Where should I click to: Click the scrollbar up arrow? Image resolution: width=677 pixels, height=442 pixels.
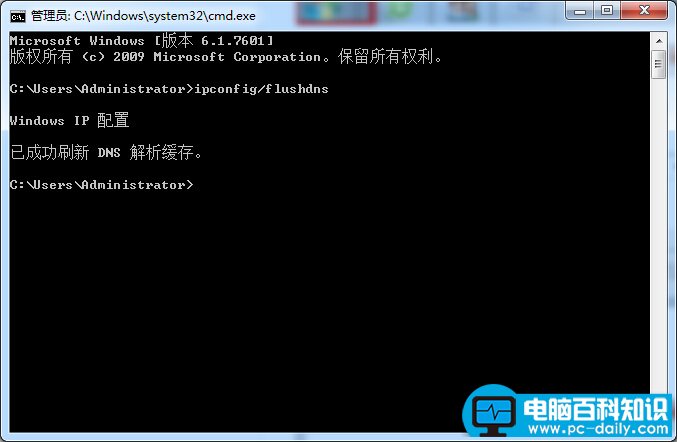click(x=658, y=41)
